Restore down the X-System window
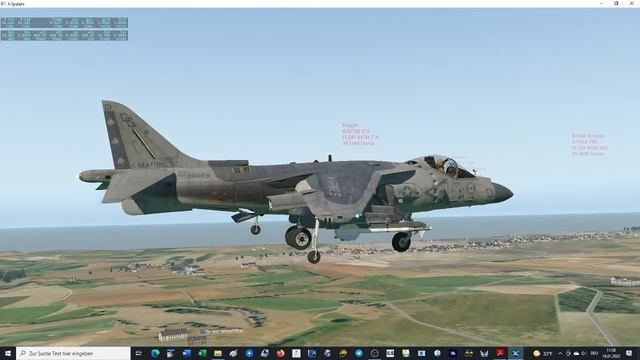The height and width of the screenshot is (360, 640). (x=616, y=4)
